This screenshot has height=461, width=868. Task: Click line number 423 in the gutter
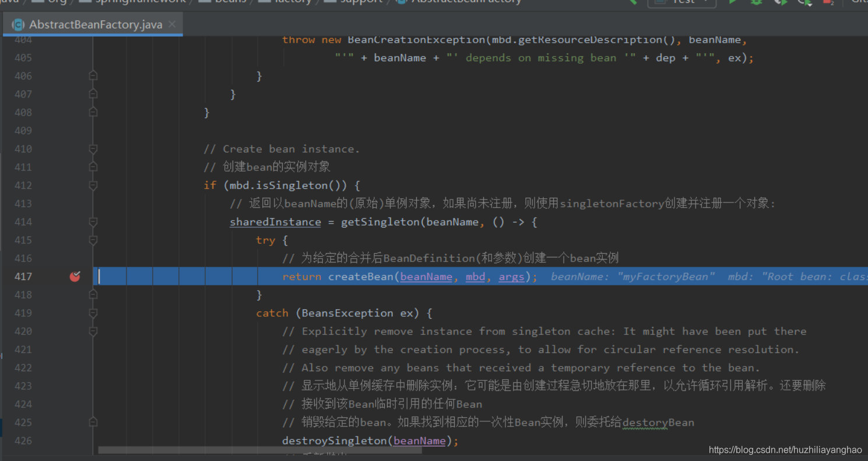[23, 386]
